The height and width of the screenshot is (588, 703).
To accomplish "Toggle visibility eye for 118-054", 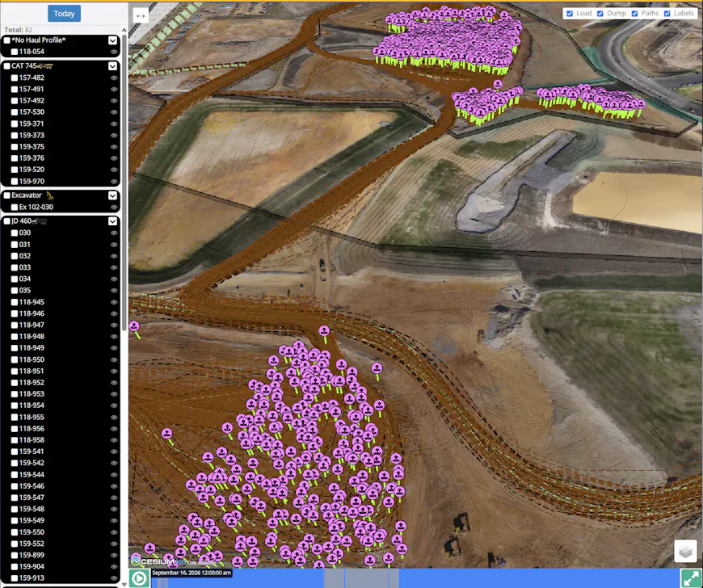I will click(114, 52).
